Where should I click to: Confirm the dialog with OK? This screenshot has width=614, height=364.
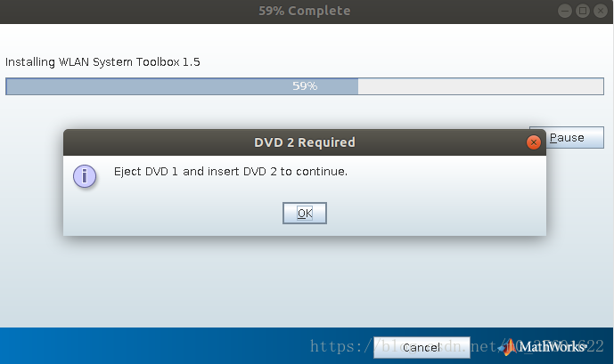[x=305, y=213]
